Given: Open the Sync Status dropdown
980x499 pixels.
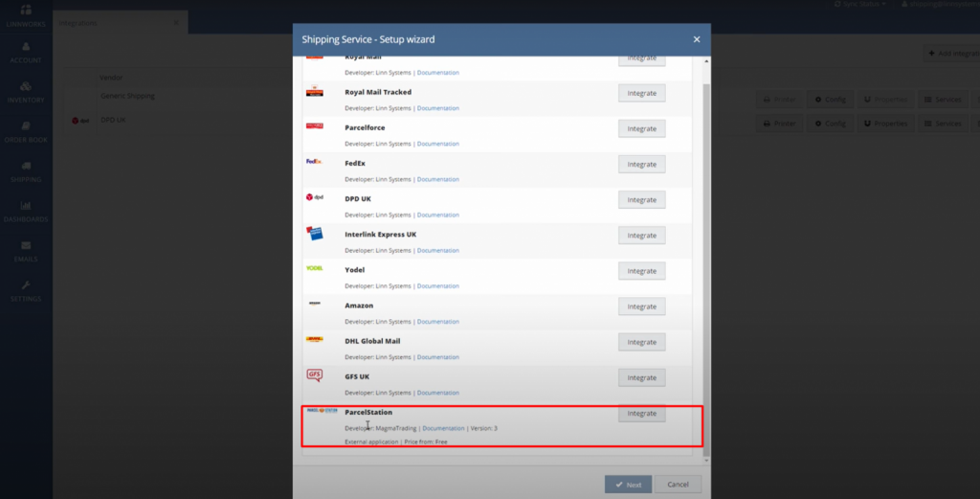Looking at the screenshot, I should (860, 4).
